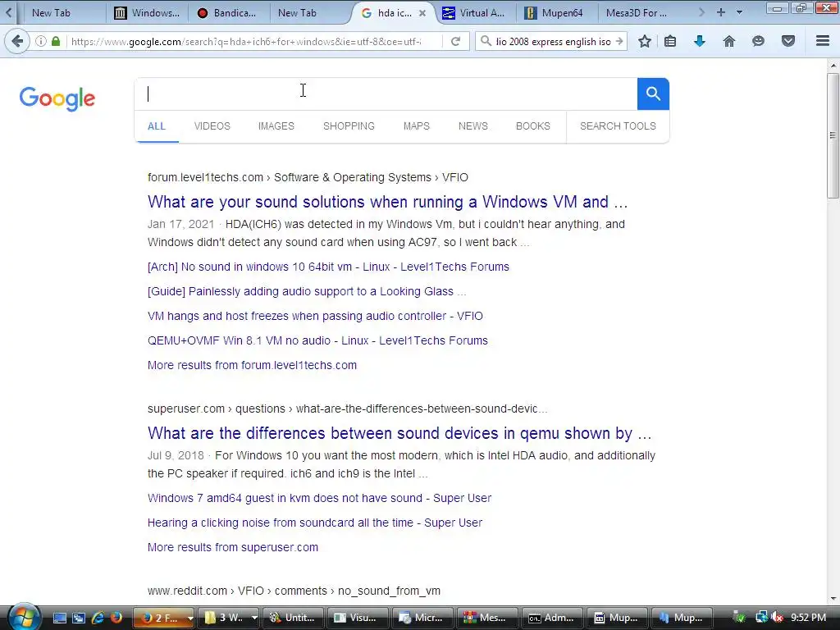This screenshot has height=630, width=840.
Task: Select the VIDEOS search filter
Action: click(212, 126)
